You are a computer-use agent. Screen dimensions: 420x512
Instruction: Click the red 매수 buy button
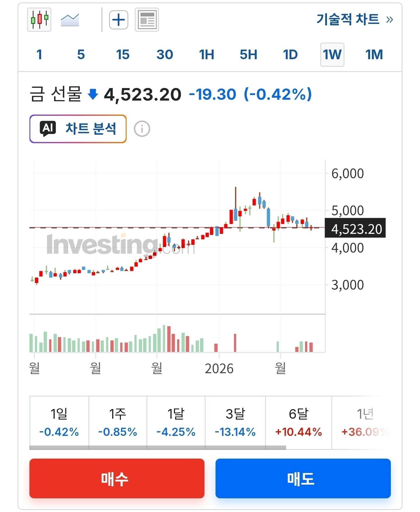(117, 478)
